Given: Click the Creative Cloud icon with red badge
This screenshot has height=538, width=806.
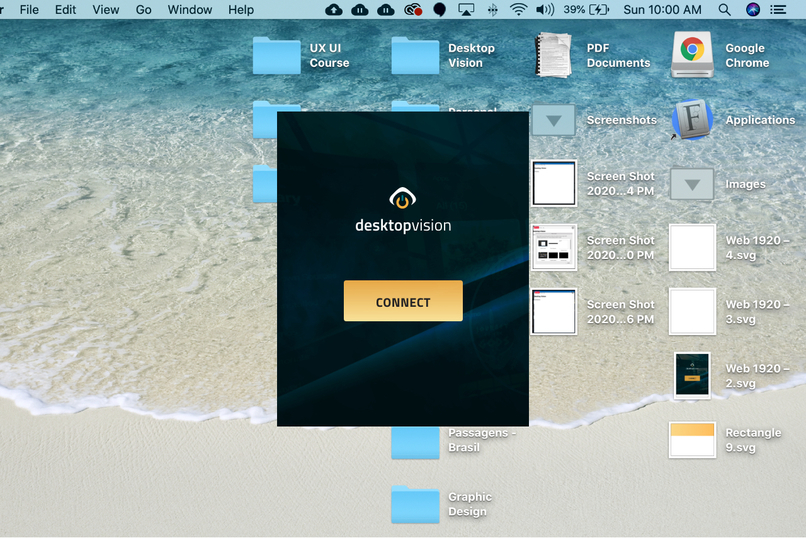Looking at the screenshot, I should [x=413, y=10].
